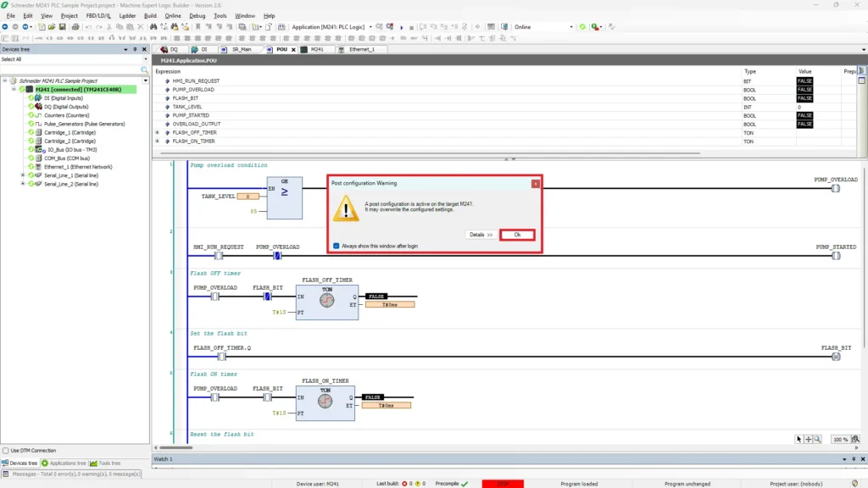868x488 pixels.
Task: Switch to the Applications tree tab
Action: pos(64,463)
